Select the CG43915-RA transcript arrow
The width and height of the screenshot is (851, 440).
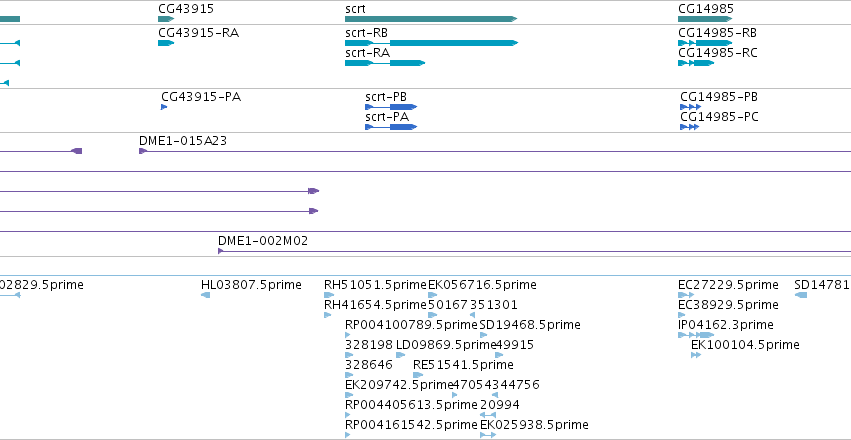coord(166,43)
